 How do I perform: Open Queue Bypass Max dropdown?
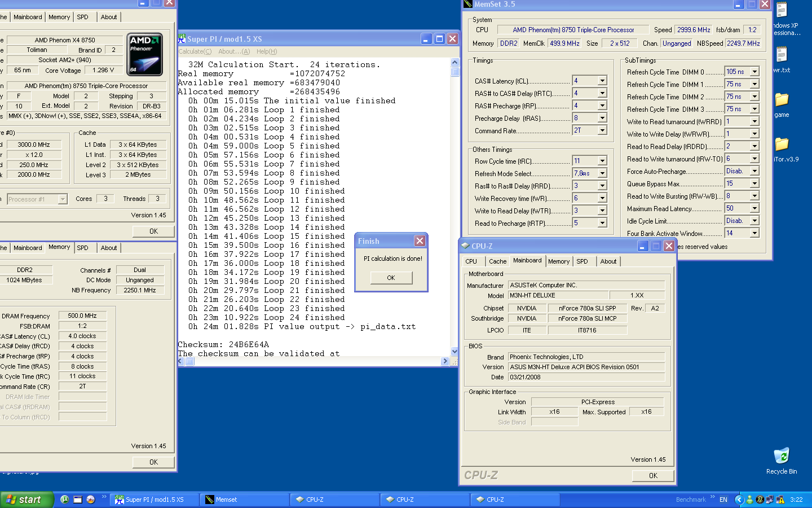coord(754,183)
